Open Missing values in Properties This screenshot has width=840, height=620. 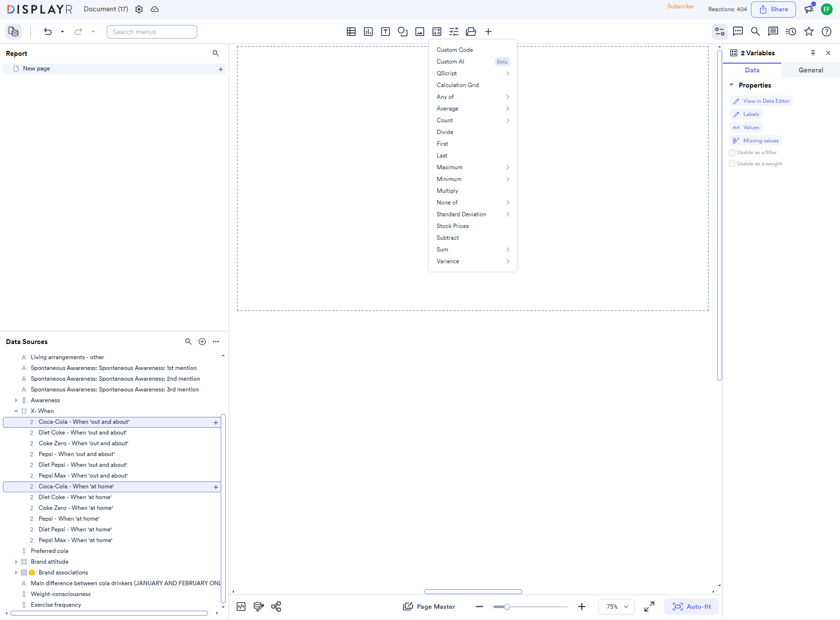coord(759,140)
